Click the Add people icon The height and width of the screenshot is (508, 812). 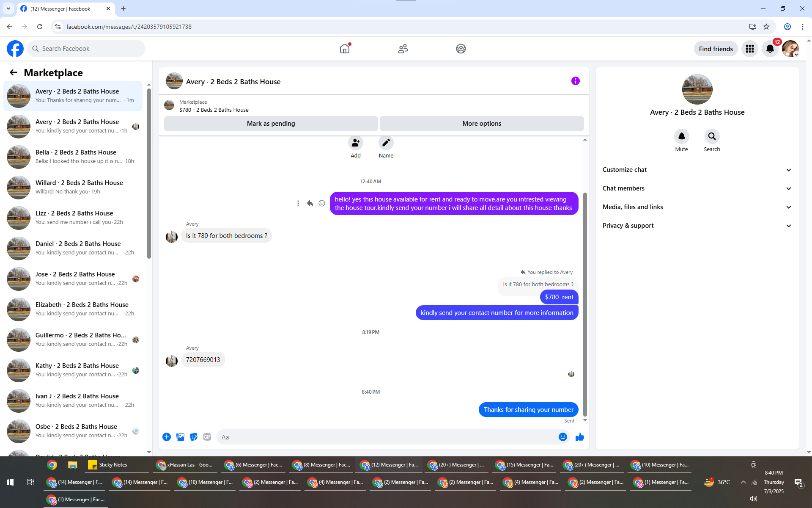[x=355, y=143]
